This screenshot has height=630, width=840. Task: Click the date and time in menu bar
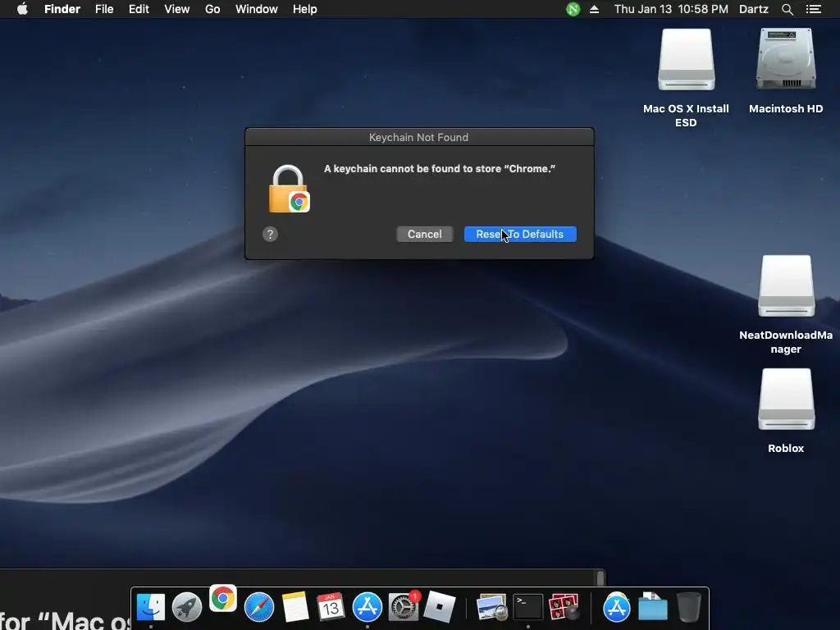(671, 9)
